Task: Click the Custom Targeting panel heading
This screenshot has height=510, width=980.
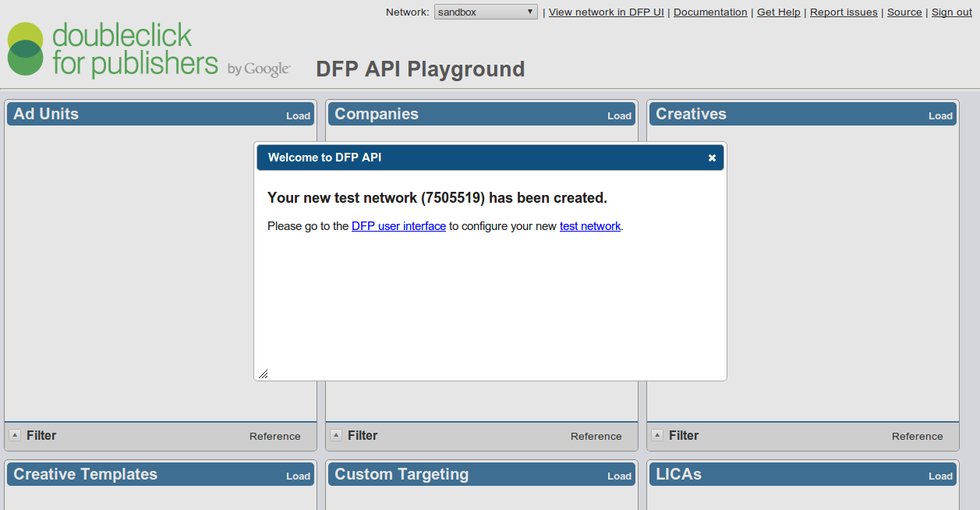Action: point(402,474)
